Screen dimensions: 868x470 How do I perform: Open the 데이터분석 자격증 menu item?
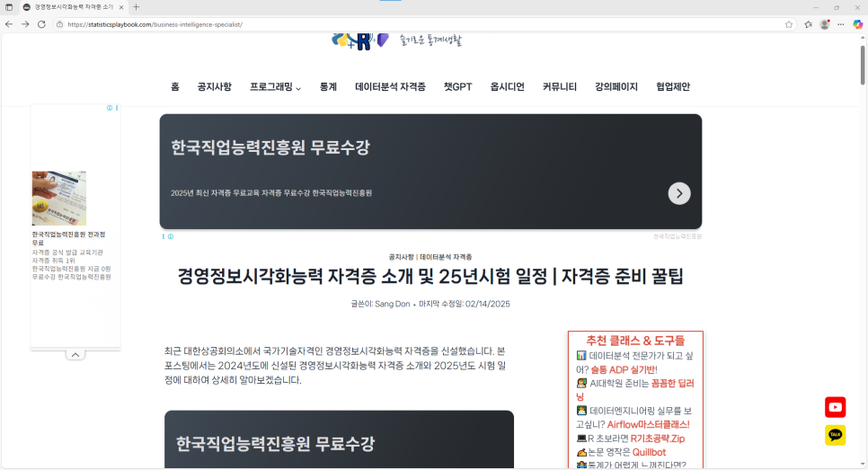click(390, 87)
